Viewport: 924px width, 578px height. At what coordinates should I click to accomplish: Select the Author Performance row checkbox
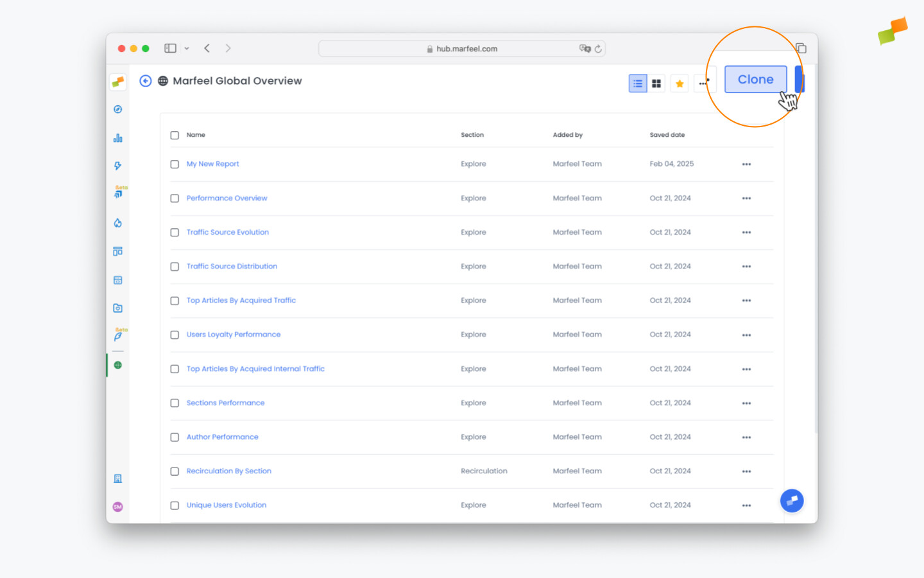tap(175, 437)
